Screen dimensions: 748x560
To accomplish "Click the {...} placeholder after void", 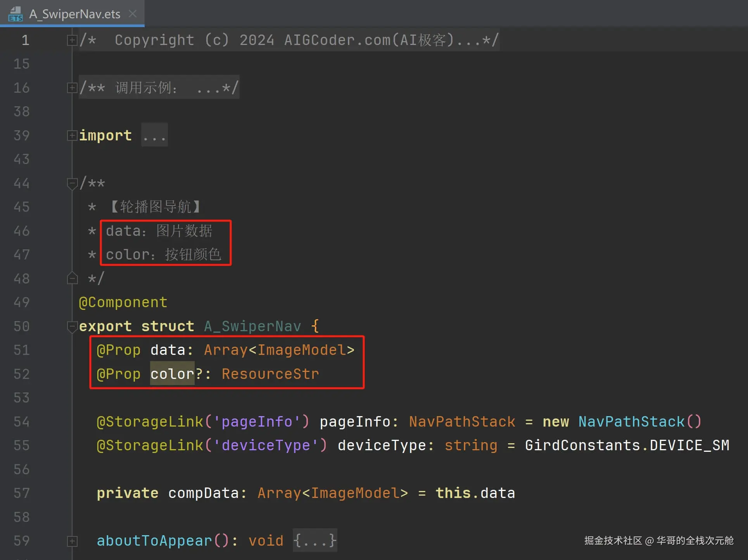I will pyautogui.click(x=314, y=540).
